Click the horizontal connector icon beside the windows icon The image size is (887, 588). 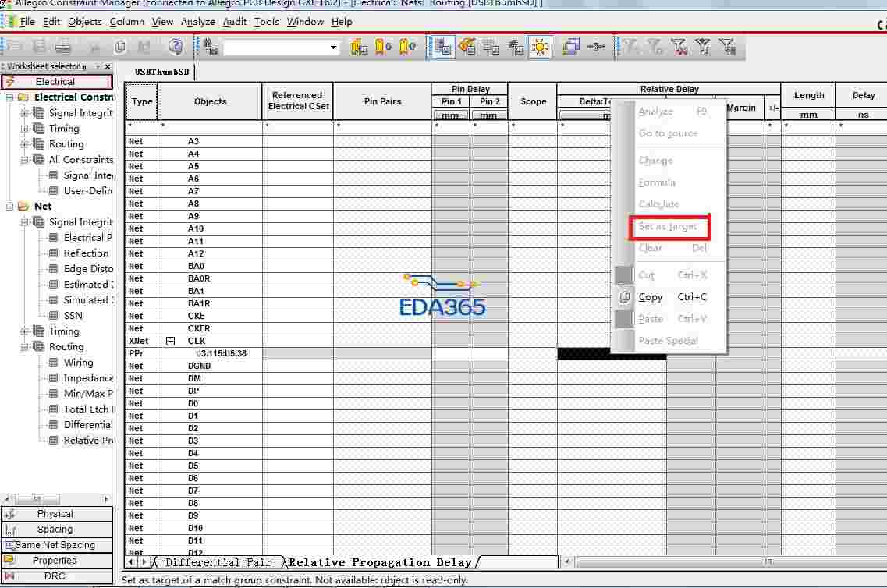595,47
